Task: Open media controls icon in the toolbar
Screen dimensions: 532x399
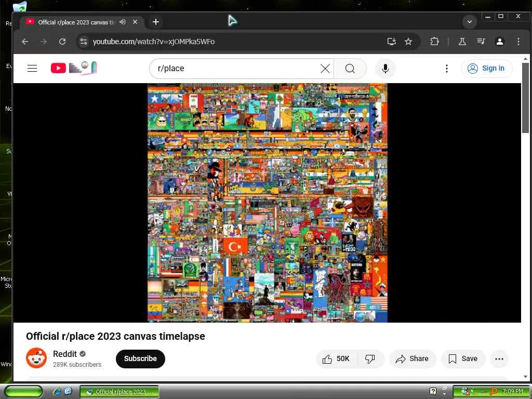Action: pyautogui.click(x=481, y=42)
